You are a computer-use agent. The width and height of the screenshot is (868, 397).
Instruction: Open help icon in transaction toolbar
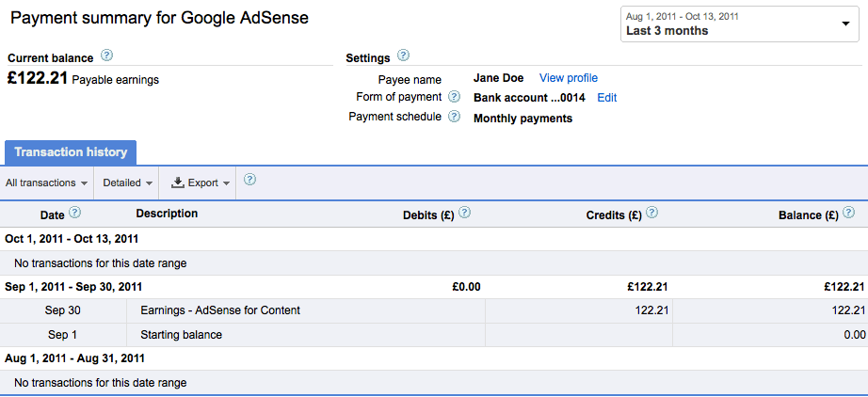[249, 180]
